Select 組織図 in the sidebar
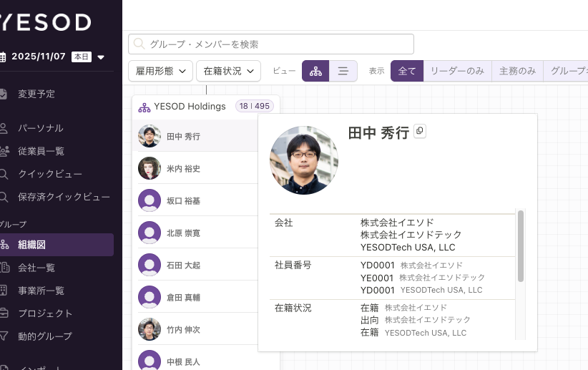This screenshot has height=370, width=588. tap(57, 245)
